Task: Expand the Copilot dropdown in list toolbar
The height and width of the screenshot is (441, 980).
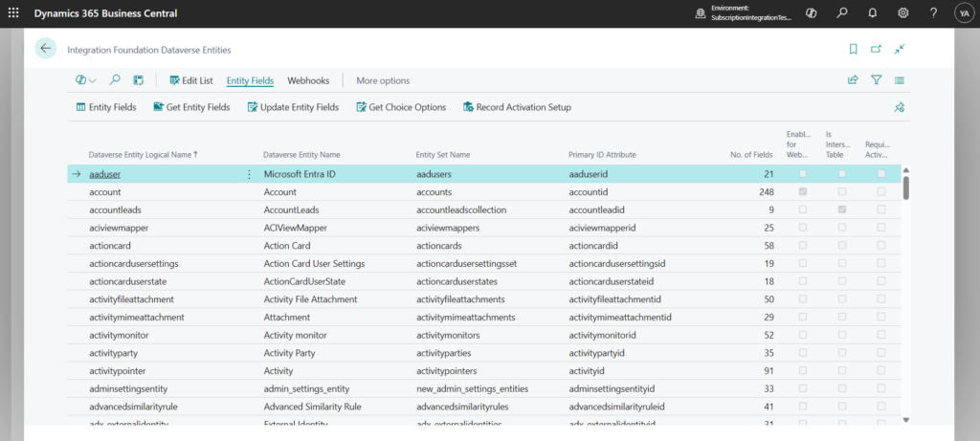Action: [85, 80]
